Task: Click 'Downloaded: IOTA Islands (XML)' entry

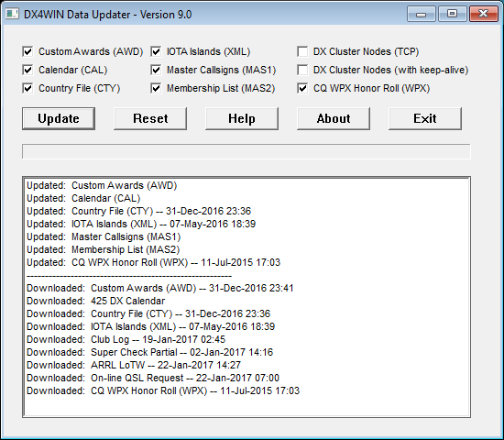Action: (x=150, y=326)
